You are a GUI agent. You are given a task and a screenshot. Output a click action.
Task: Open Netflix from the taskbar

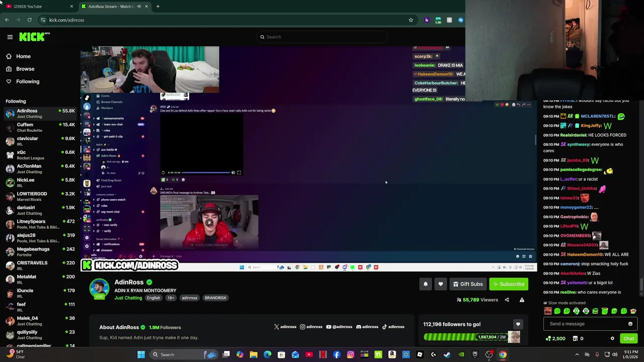coord(323,354)
